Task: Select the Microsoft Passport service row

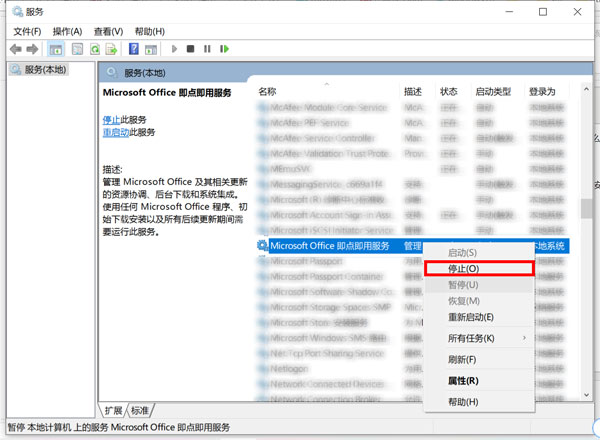Action: tap(413, 261)
